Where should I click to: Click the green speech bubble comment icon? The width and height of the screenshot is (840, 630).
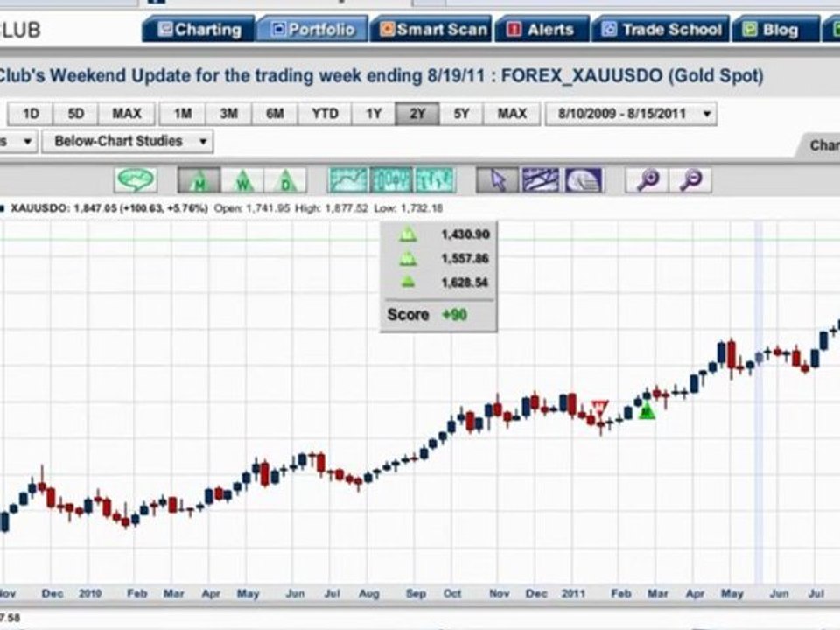click(x=136, y=180)
